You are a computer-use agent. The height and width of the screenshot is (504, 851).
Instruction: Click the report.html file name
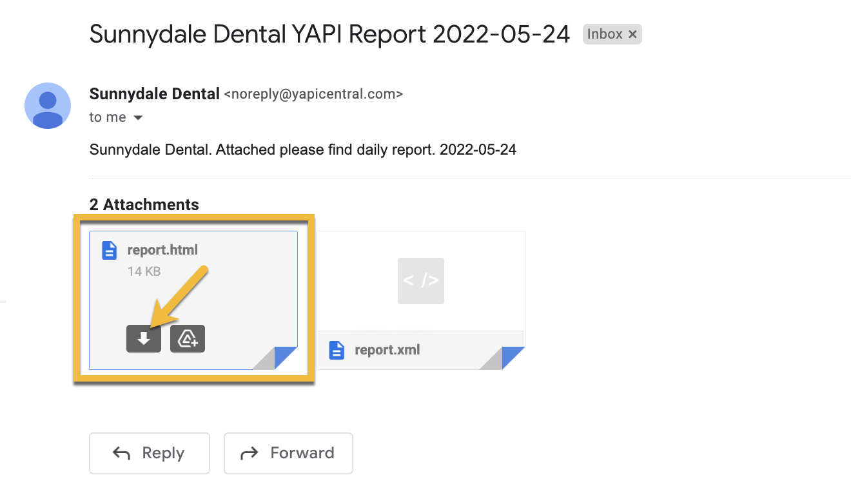point(162,250)
